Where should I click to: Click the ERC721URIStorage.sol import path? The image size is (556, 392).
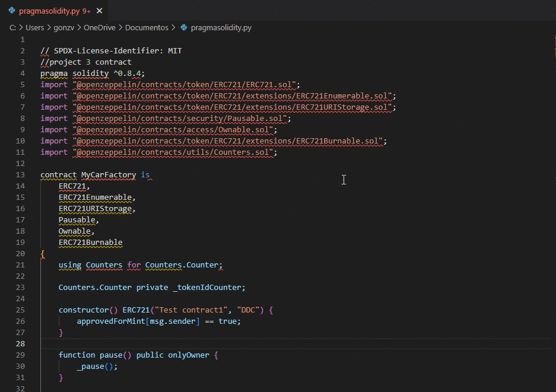point(232,107)
